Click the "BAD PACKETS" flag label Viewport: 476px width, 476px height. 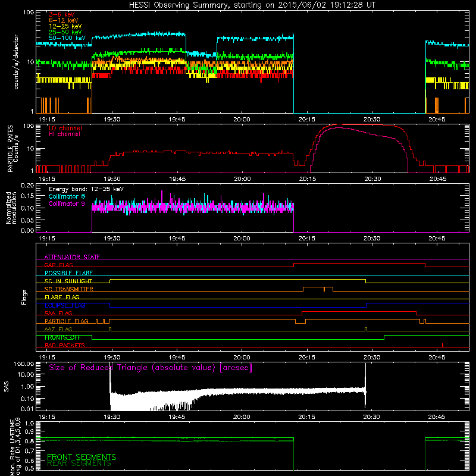point(64,345)
